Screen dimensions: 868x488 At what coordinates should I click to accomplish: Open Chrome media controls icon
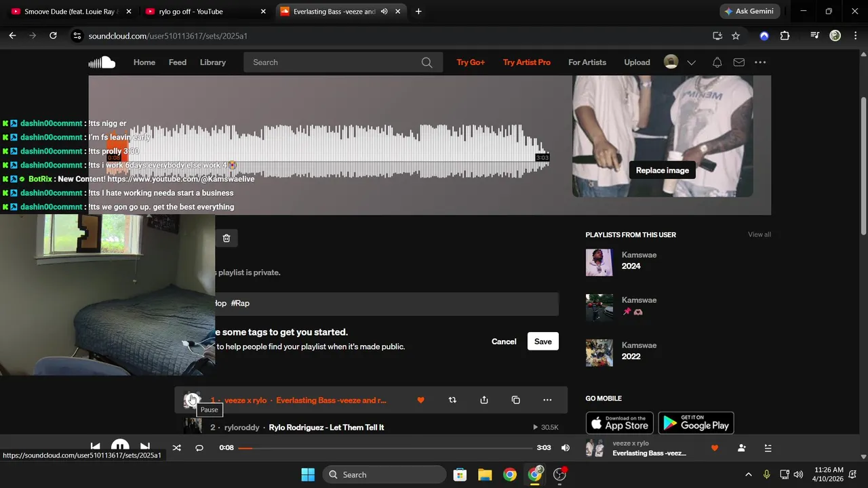815,36
